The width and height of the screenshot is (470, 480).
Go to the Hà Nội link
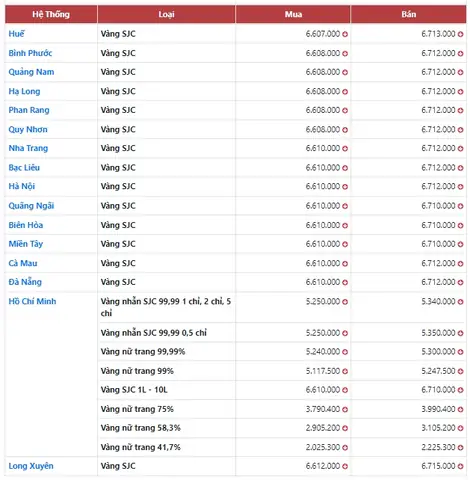pos(22,186)
